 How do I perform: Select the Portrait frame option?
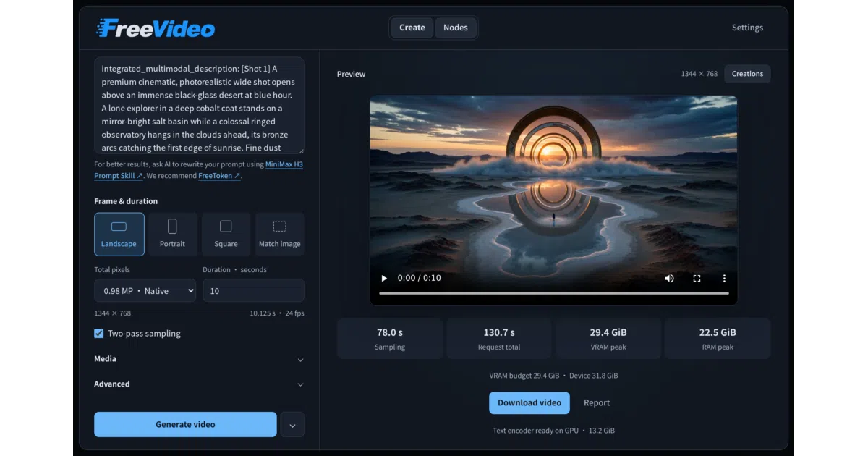pyautogui.click(x=172, y=234)
